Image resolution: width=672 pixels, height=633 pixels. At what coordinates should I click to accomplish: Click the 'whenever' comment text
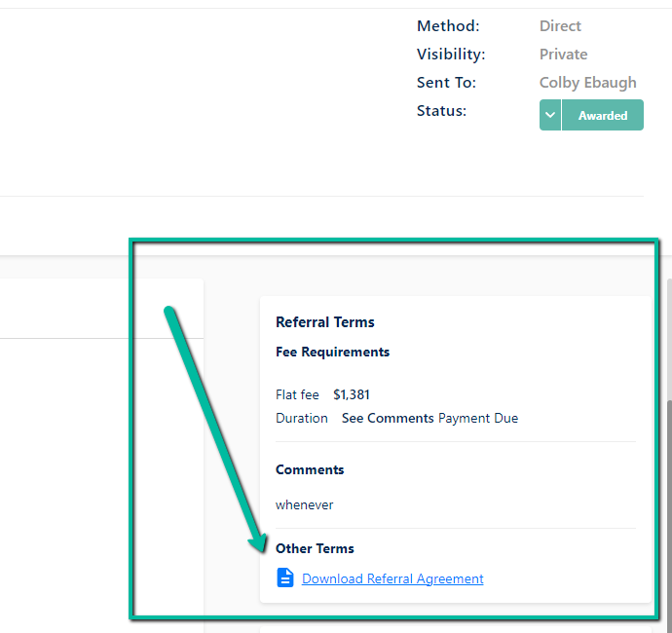(x=304, y=504)
